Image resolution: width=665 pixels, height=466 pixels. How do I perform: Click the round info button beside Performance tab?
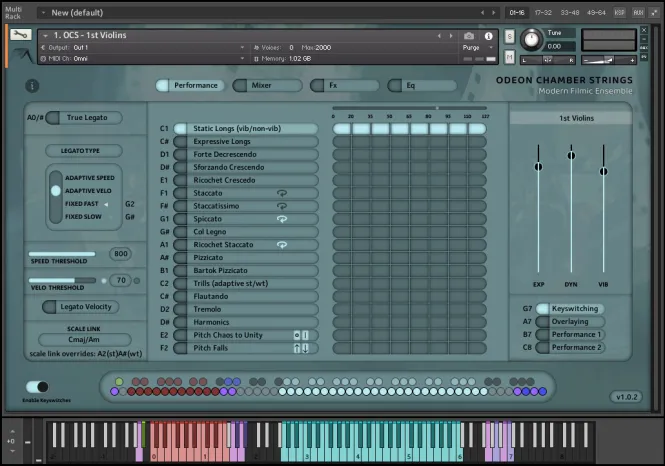pyautogui.click(x=32, y=86)
